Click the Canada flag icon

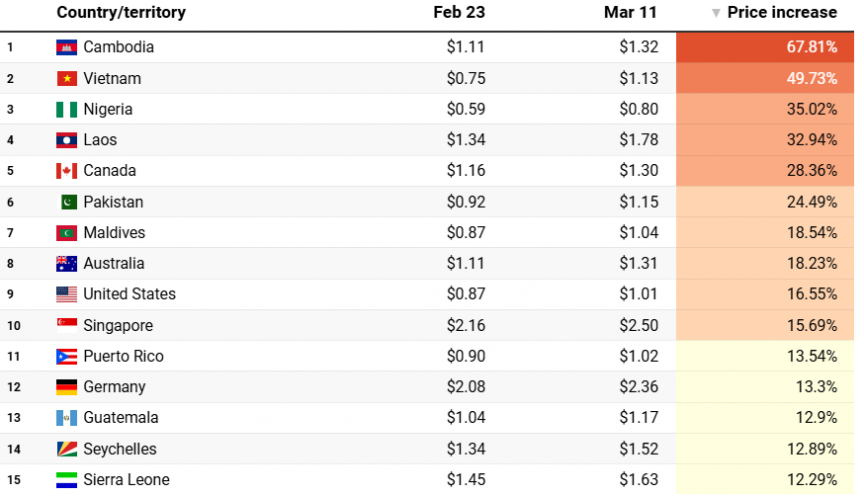pos(66,171)
